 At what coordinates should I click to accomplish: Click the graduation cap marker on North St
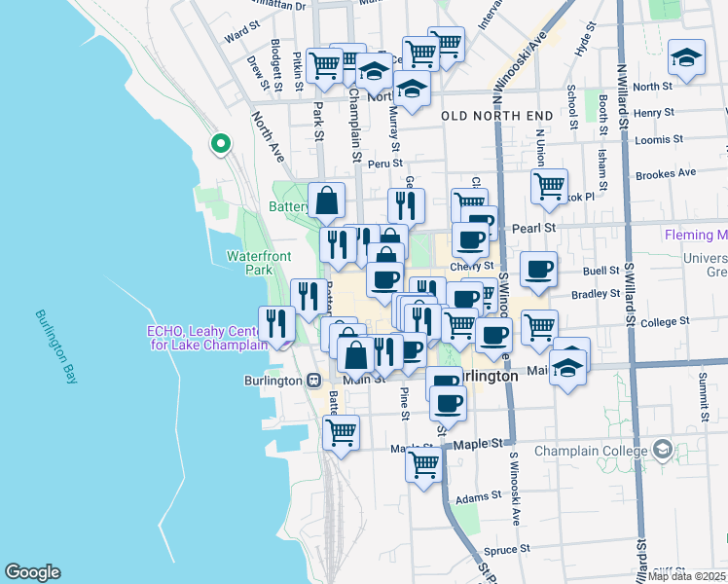[x=412, y=90]
